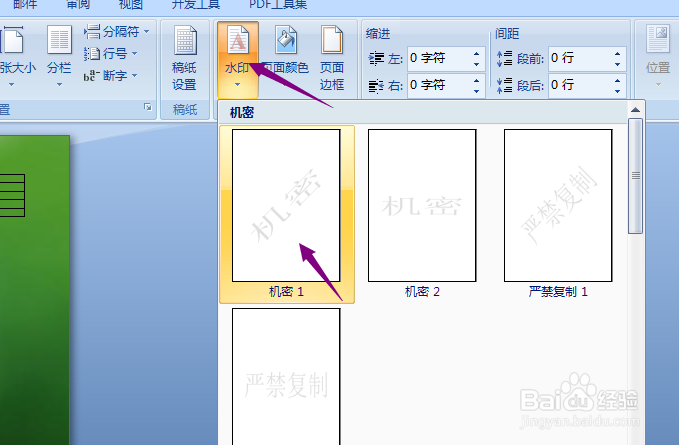Switch to the PDF工具集 tab
The image size is (679, 445).
278,5
